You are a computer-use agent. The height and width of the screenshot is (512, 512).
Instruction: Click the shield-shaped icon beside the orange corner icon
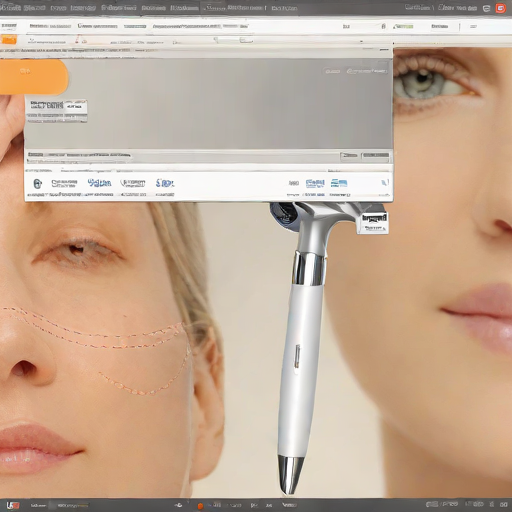point(486,8)
